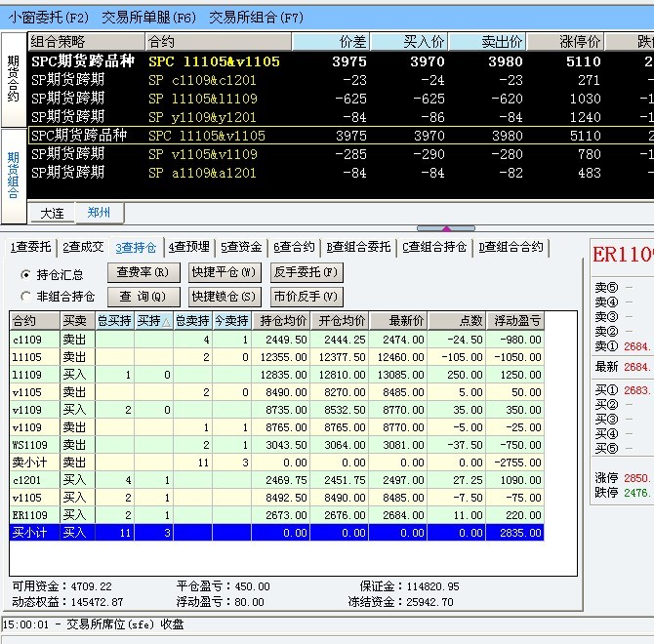Click the 市价反手(V) button

point(307,297)
